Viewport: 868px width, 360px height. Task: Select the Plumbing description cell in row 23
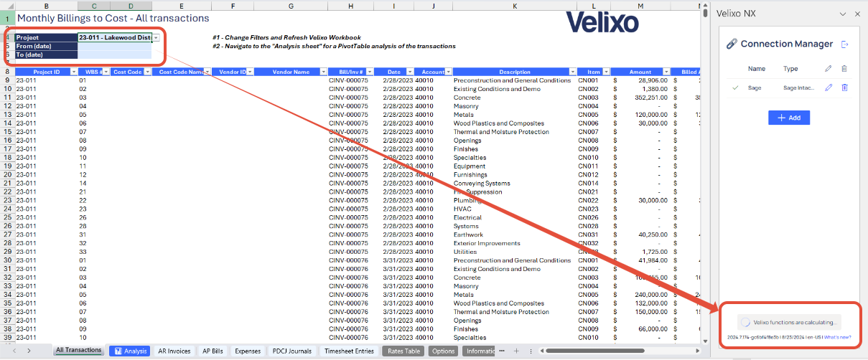point(515,201)
